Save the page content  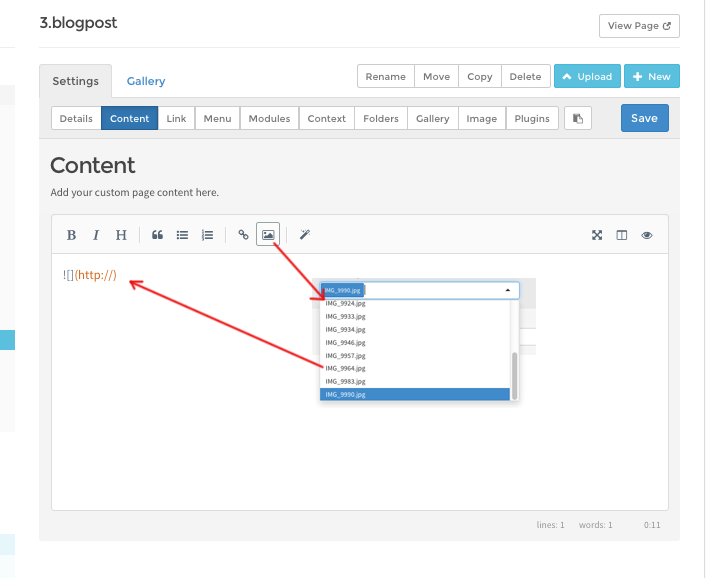pyautogui.click(x=645, y=118)
